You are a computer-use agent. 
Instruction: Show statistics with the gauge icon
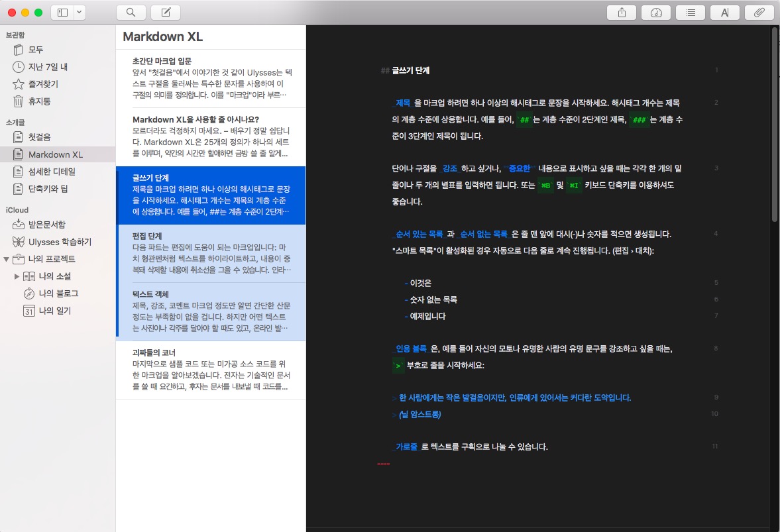pos(656,13)
